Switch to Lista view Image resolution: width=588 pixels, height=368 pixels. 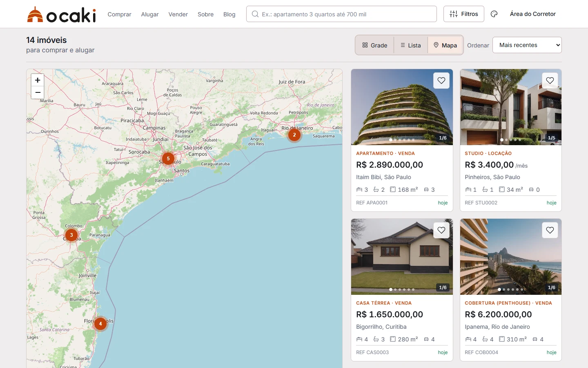pyautogui.click(x=411, y=45)
